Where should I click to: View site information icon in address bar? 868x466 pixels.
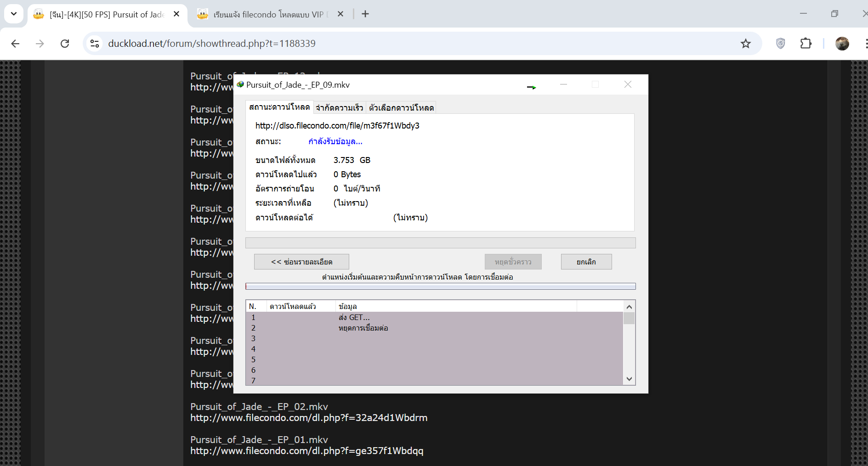(x=95, y=44)
